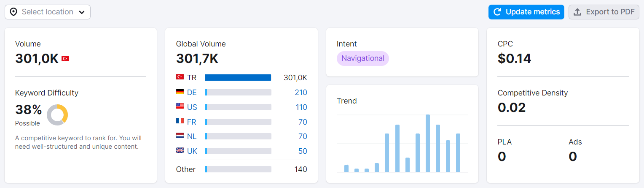Click Export to PDF button
Viewport: 644px width, 188px height.
coord(604,12)
